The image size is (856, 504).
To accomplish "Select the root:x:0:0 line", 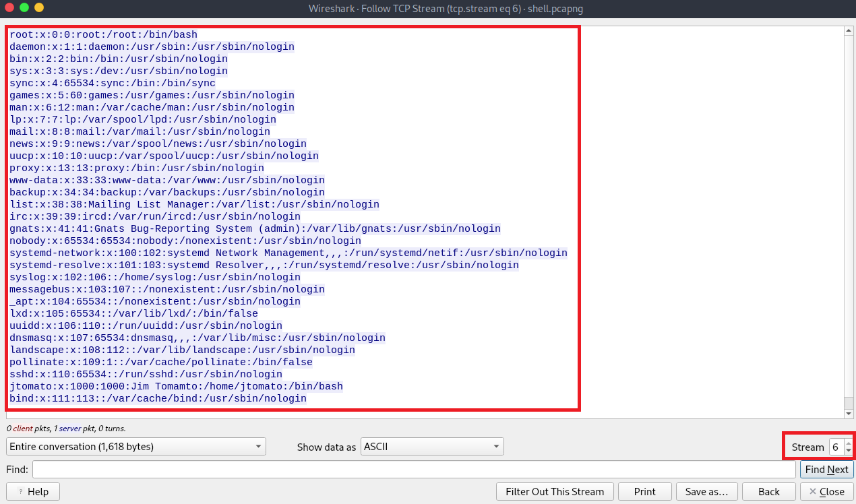I will [x=103, y=34].
